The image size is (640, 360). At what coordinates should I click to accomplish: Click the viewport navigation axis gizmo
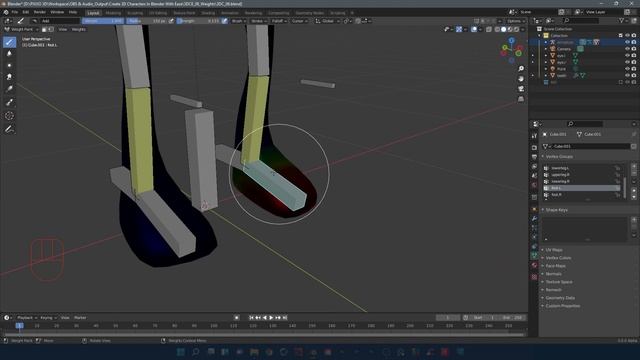[511, 50]
